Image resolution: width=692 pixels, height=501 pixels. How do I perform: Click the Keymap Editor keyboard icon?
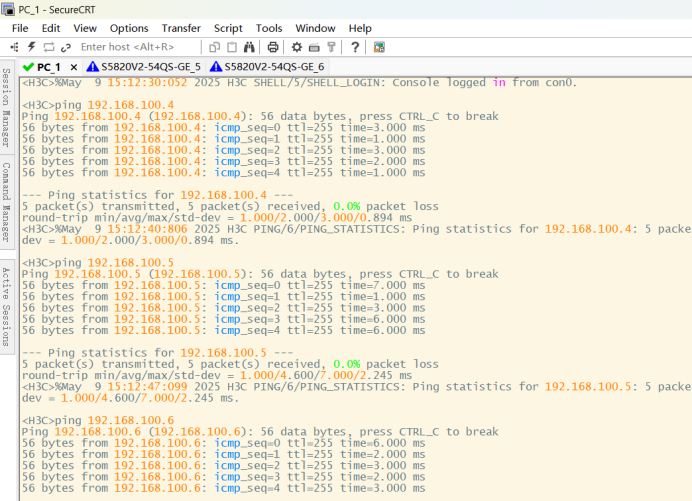coord(314,47)
